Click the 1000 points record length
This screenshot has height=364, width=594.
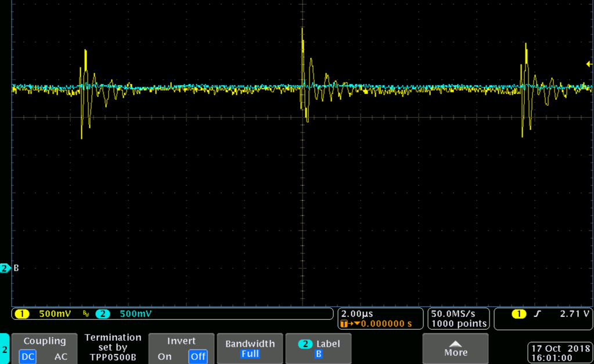tap(459, 324)
